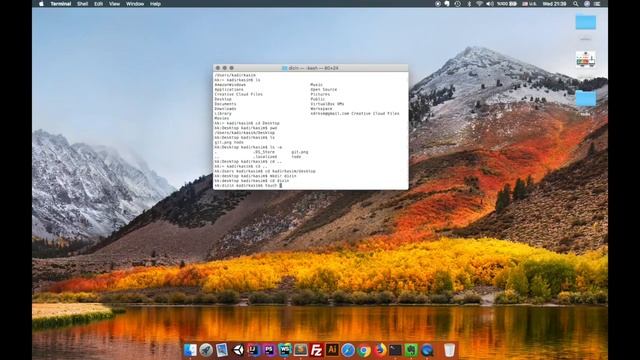Launch FileZilla from the dock
Screen dimensions: 640x360
(316, 350)
